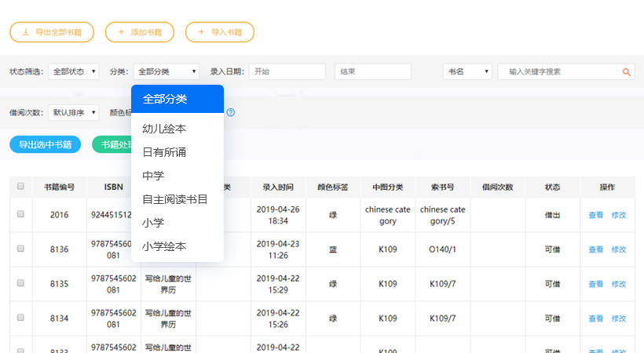This screenshot has width=644, height=353.
Task: Click the blue 导出选中书籍 button
Action: point(46,144)
